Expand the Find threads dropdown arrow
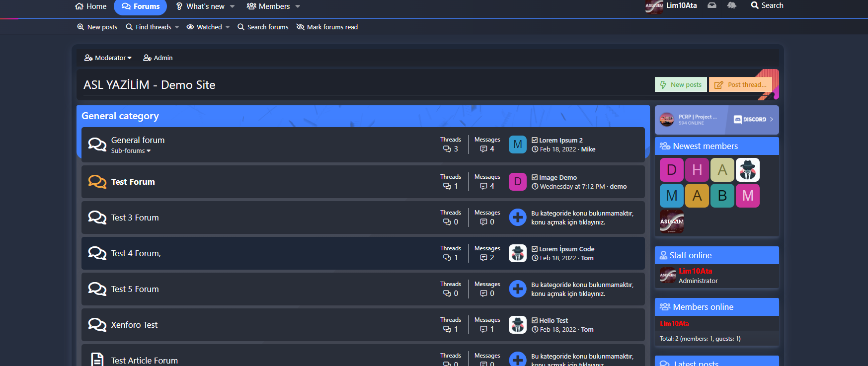The image size is (868, 366). point(177,27)
